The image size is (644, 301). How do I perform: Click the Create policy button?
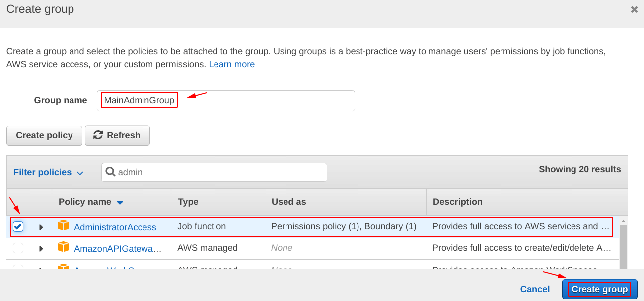44,135
